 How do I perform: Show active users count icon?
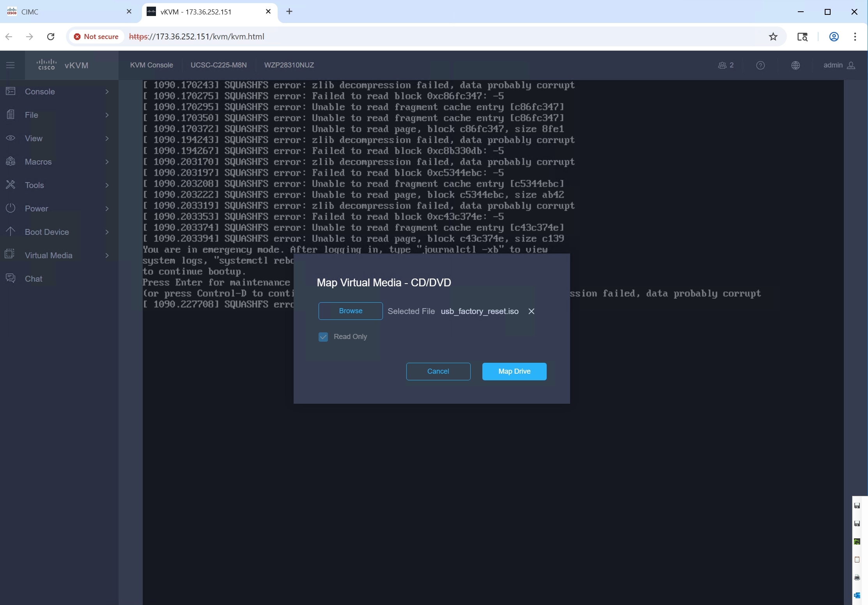coord(726,65)
